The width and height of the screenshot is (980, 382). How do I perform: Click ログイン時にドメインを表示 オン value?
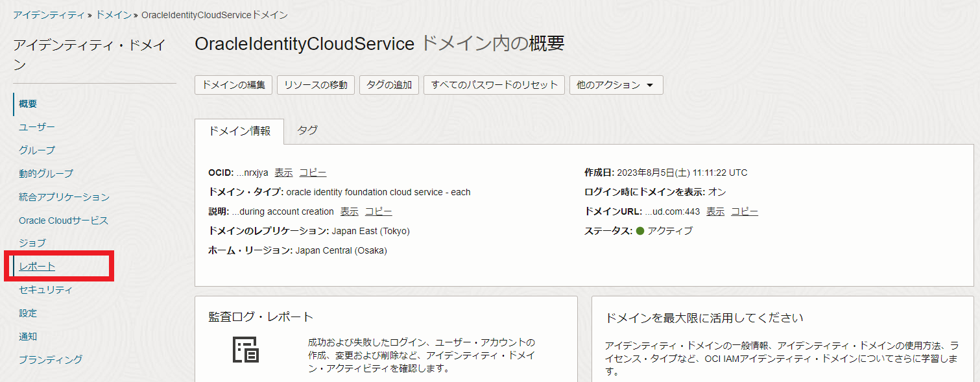pos(717,192)
